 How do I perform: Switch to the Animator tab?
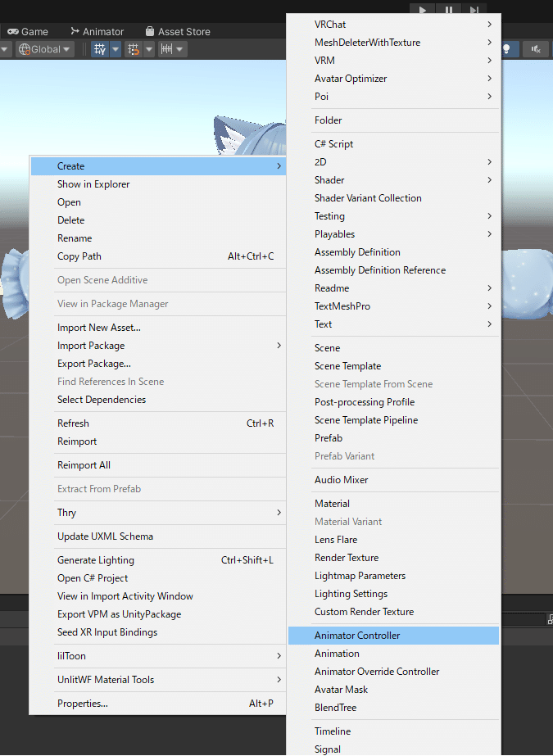point(97,32)
